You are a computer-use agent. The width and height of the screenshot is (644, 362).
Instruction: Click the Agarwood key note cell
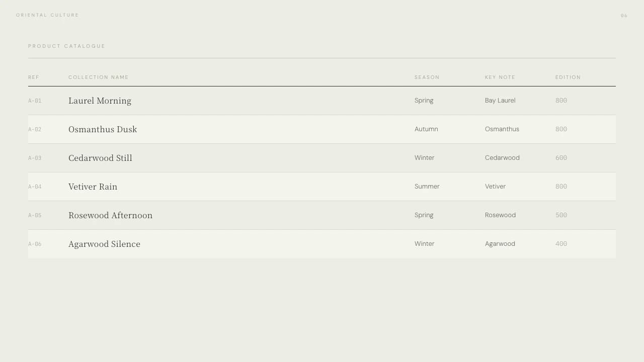[x=500, y=244]
